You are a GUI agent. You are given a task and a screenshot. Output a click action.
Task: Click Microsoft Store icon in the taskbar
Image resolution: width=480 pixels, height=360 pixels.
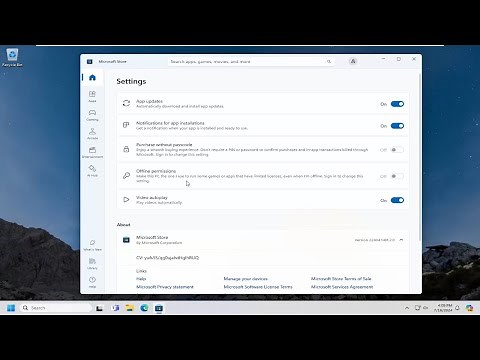[x=159, y=308]
